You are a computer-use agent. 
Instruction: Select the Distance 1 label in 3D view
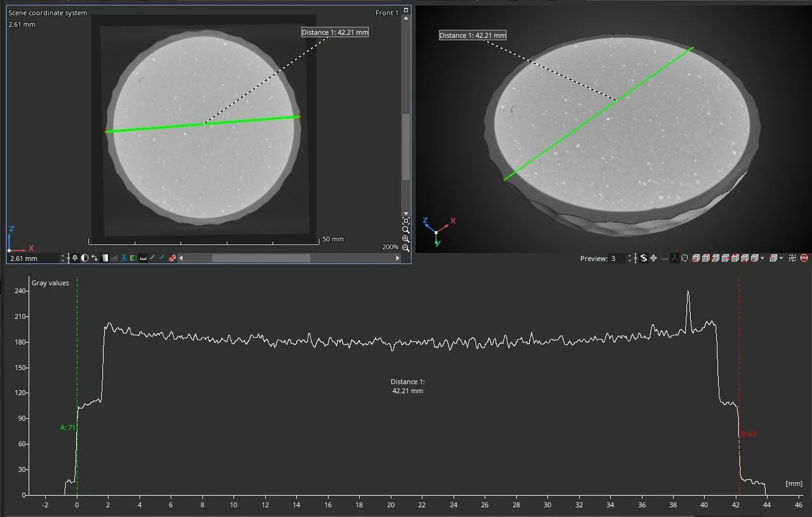pyautogui.click(x=473, y=36)
